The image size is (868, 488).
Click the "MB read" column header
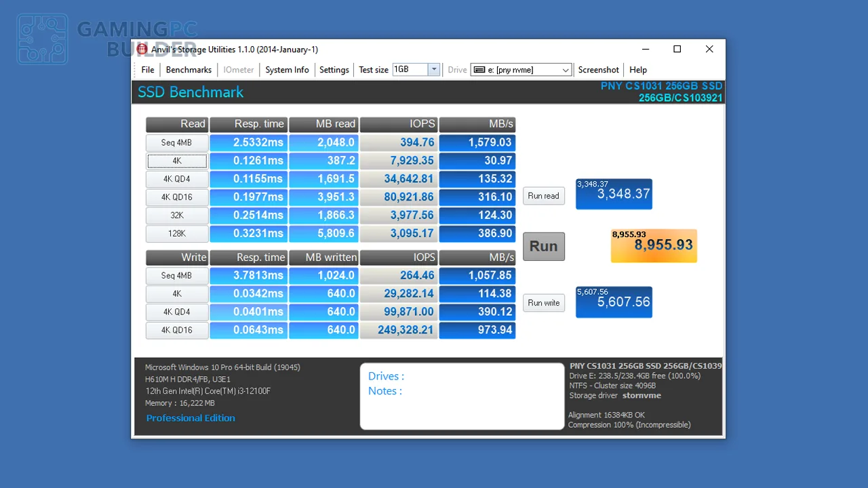323,125
